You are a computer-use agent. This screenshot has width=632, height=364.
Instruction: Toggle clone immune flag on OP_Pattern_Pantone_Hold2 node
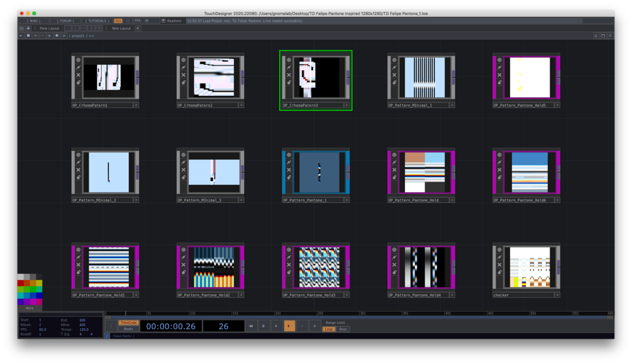[184, 257]
